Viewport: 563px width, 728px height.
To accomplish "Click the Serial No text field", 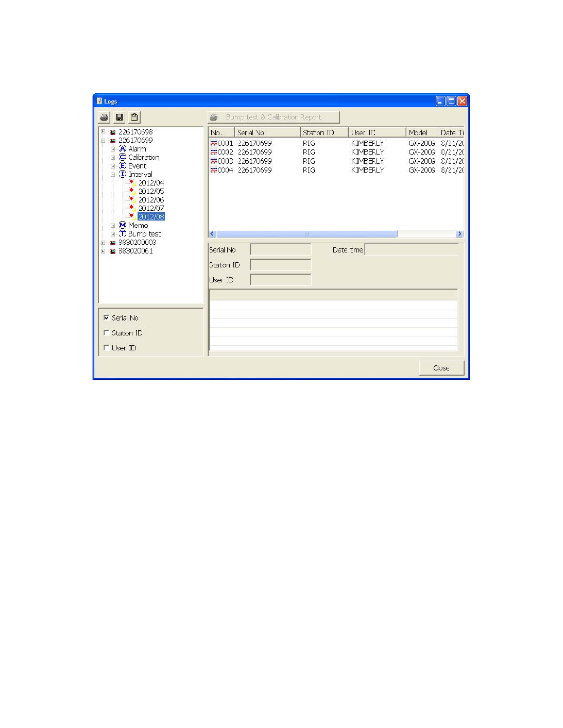I will [281, 249].
